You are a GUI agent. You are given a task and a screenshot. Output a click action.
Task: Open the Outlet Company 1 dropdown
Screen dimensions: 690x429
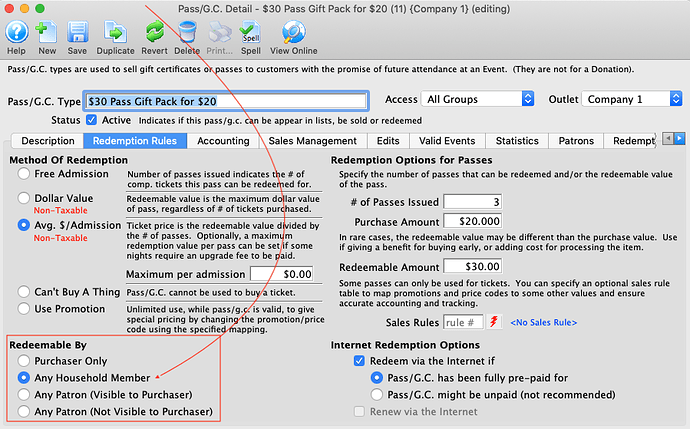pyautogui.click(x=632, y=99)
